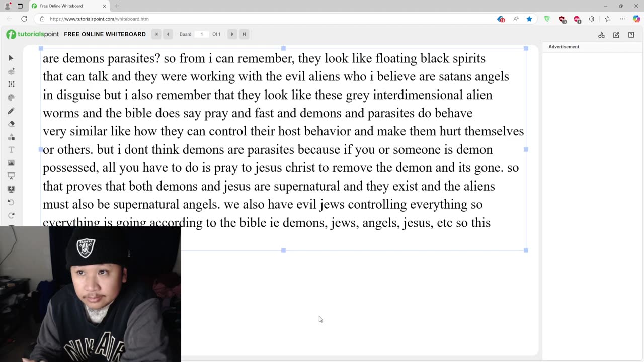Open the favorites list icon

(x=608, y=19)
